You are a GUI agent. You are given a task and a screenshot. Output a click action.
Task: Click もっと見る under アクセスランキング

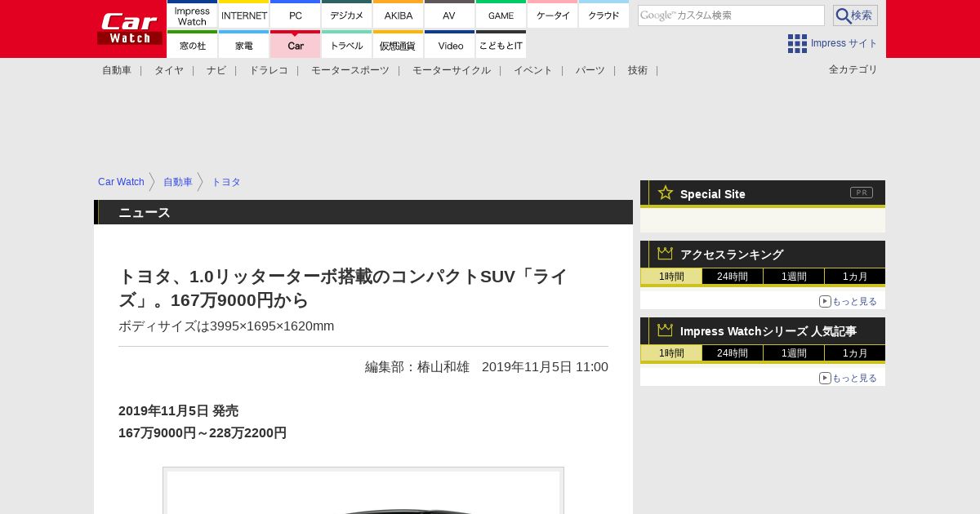coord(848,301)
